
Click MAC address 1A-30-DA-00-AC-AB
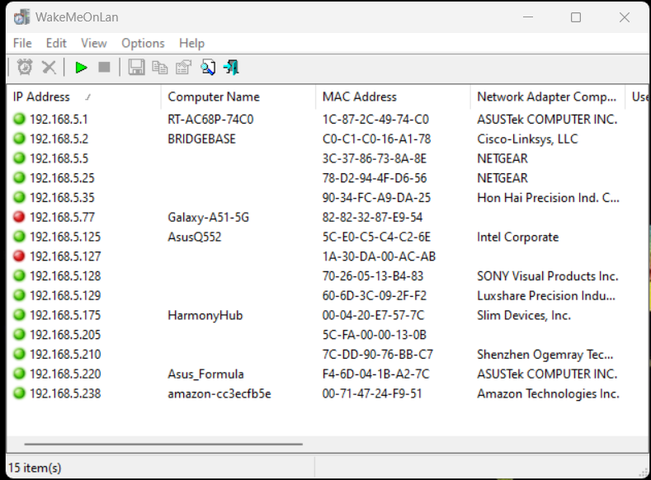pos(379,257)
